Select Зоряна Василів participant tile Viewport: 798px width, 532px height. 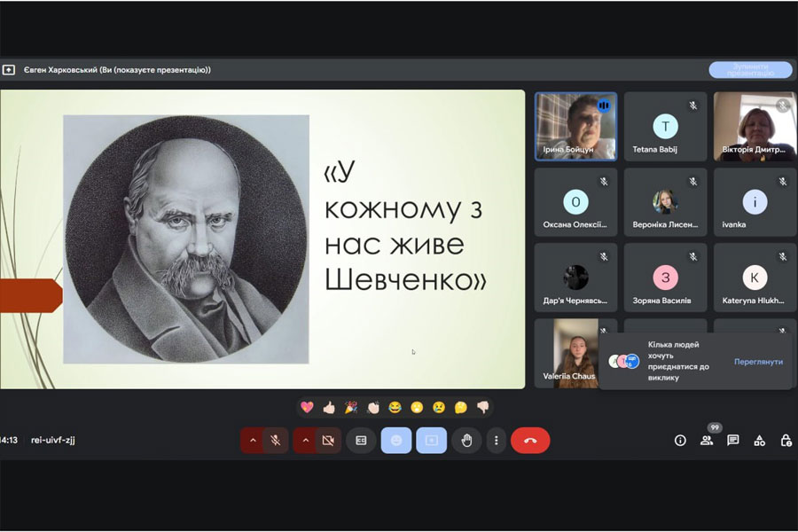pos(665,278)
